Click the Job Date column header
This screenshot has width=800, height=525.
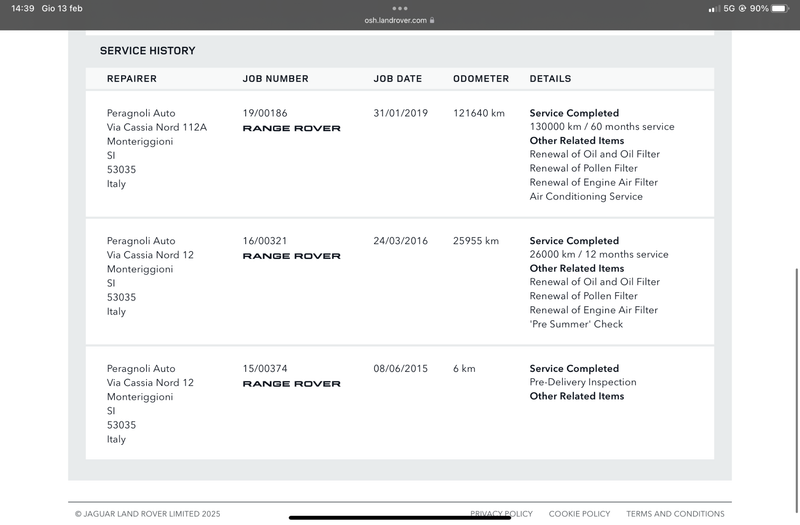[x=397, y=79]
